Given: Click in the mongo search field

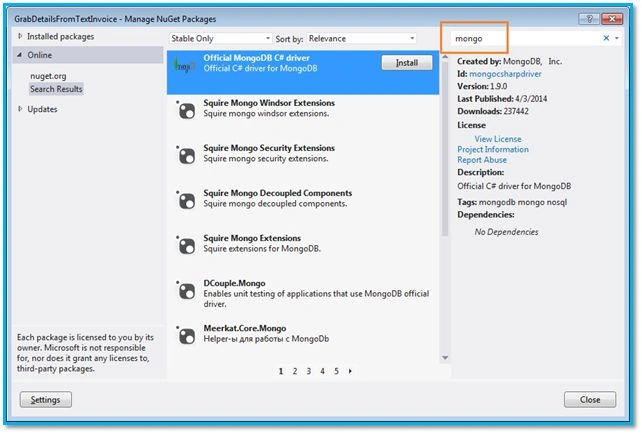Looking at the screenshot, I should point(524,38).
